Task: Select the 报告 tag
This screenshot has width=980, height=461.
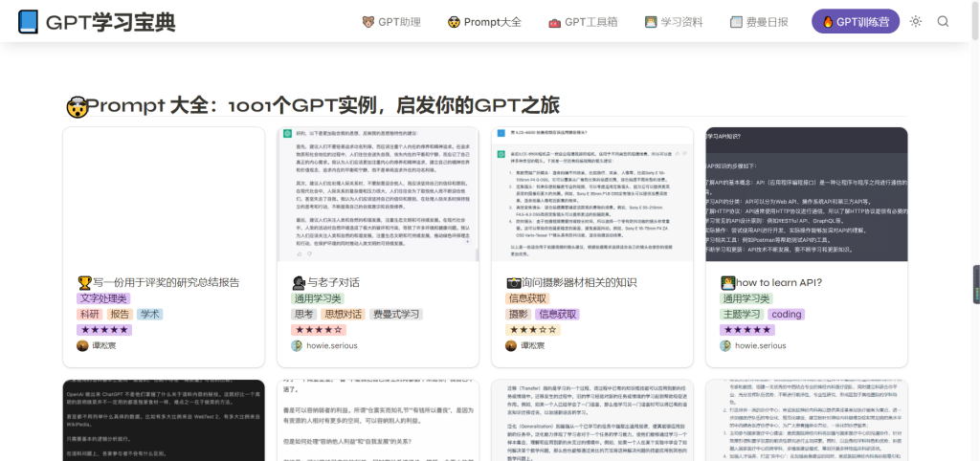Action: pyautogui.click(x=120, y=315)
